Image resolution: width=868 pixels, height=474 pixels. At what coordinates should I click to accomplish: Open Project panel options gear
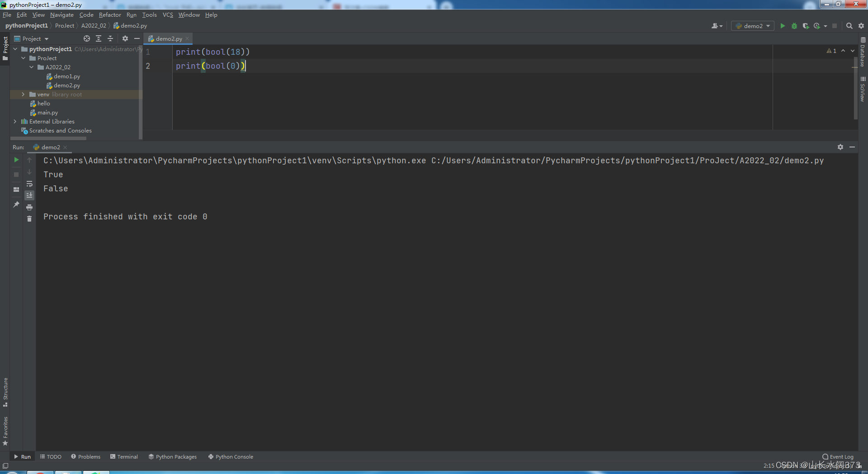click(125, 38)
